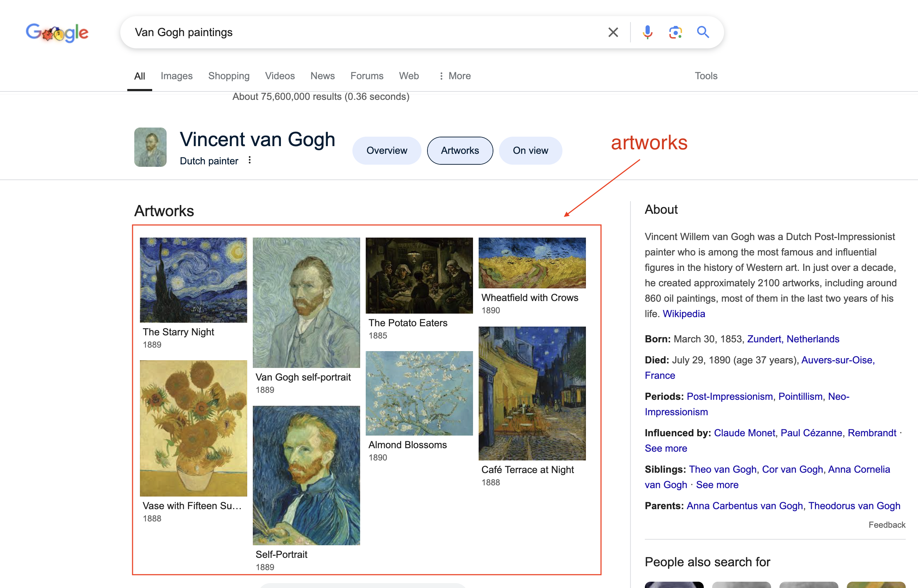The width and height of the screenshot is (918, 588).
Task: Open Almond Blossoms painting image
Action: pyautogui.click(x=419, y=393)
